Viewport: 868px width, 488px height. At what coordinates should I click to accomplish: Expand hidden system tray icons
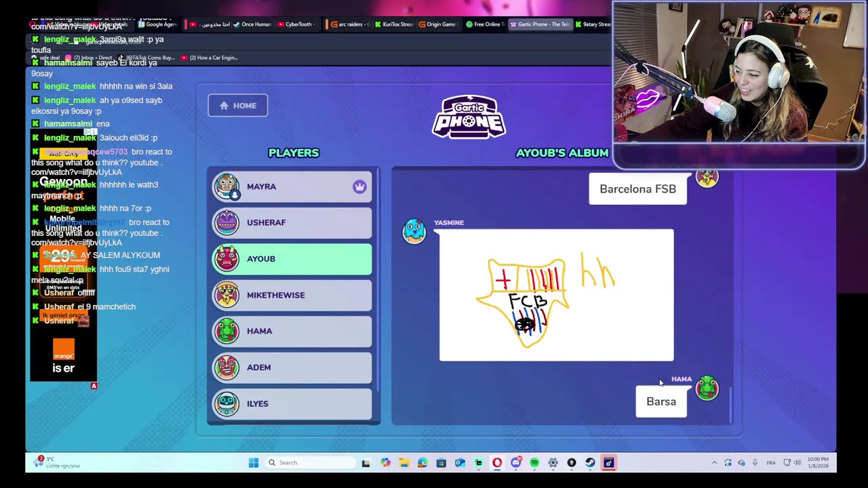[715, 463]
